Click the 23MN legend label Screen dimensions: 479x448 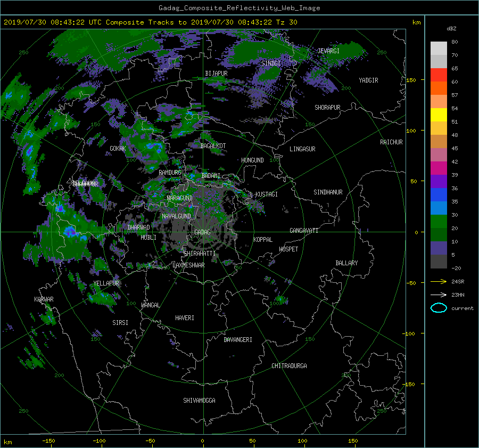pos(458,295)
